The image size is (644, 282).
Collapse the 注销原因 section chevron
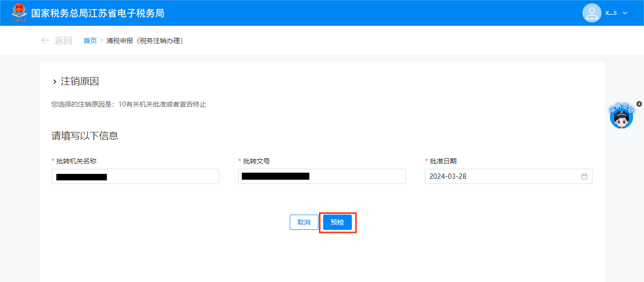[x=54, y=82]
